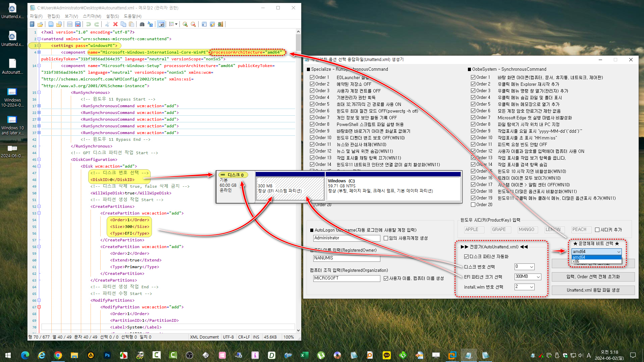Screen dimensions: 644x362
Task: Open the view list dropdown arrow in toolbar
Action: click(176, 24)
